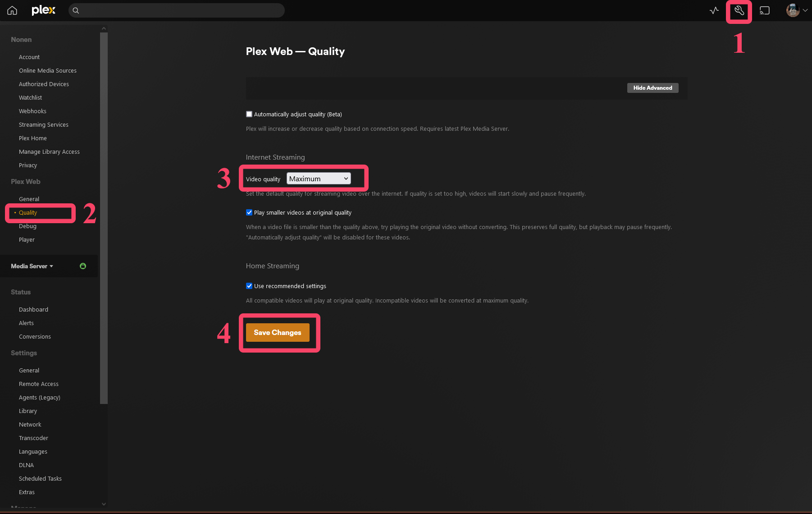Click the green server secure lock icon
This screenshot has height=514, width=812.
click(83, 266)
